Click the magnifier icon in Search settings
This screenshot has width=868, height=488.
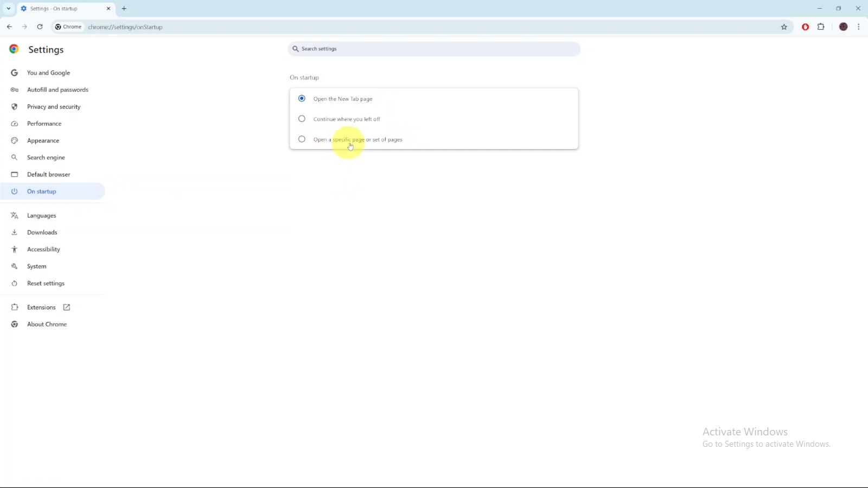296,49
